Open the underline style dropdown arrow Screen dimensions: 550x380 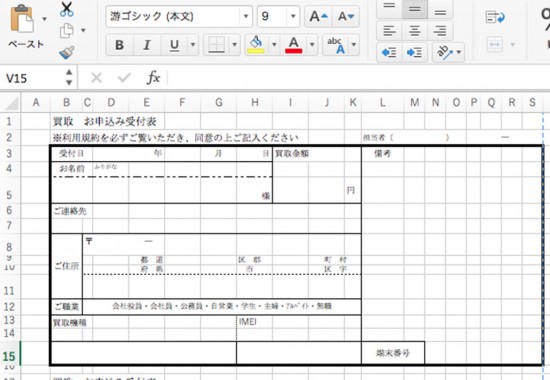click(193, 45)
